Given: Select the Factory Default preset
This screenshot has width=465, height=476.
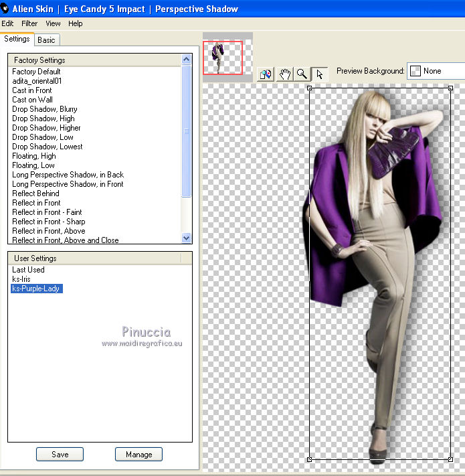Looking at the screenshot, I should coord(36,72).
